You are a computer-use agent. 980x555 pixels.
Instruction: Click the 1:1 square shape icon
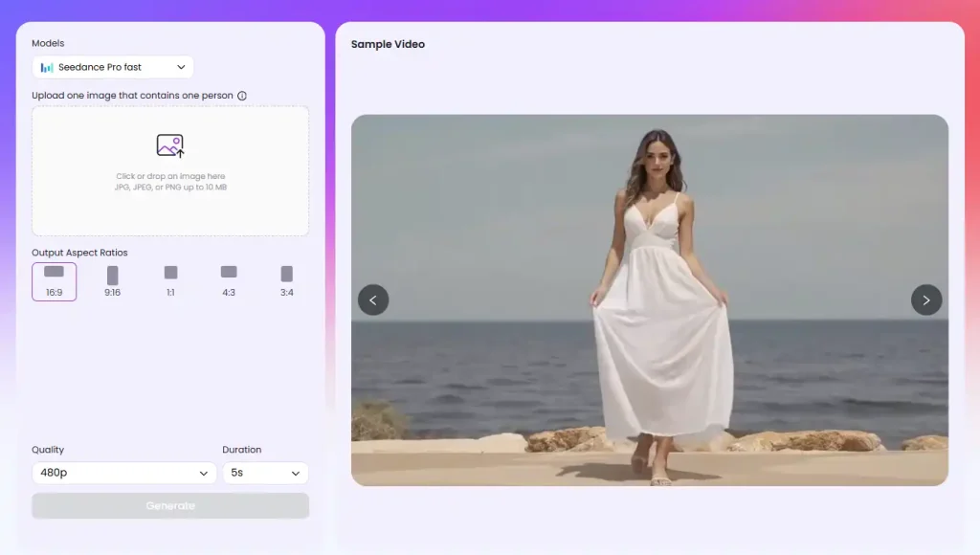point(170,273)
